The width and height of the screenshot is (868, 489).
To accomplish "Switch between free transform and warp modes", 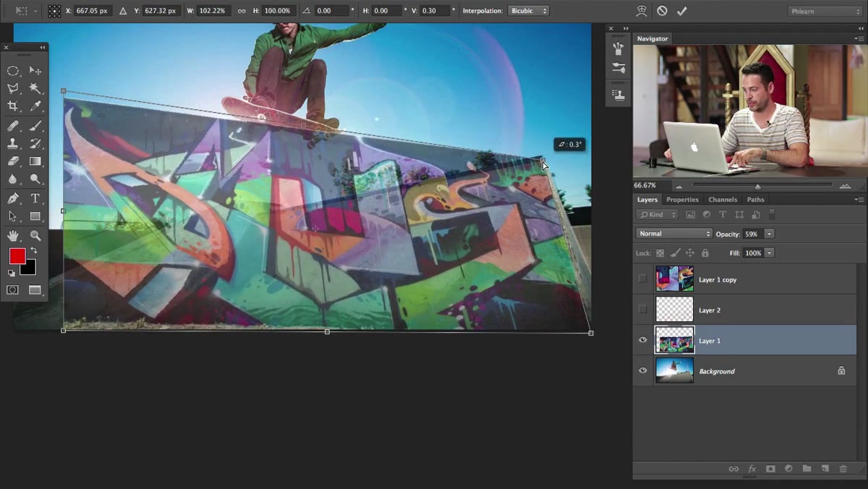I will [x=642, y=11].
